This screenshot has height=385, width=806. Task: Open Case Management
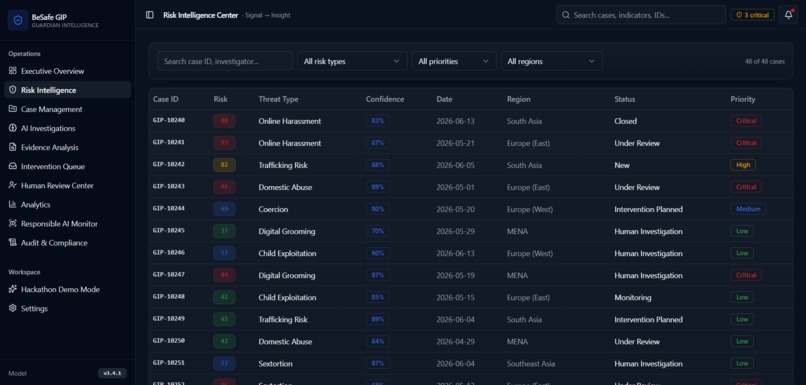(x=67, y=109)
